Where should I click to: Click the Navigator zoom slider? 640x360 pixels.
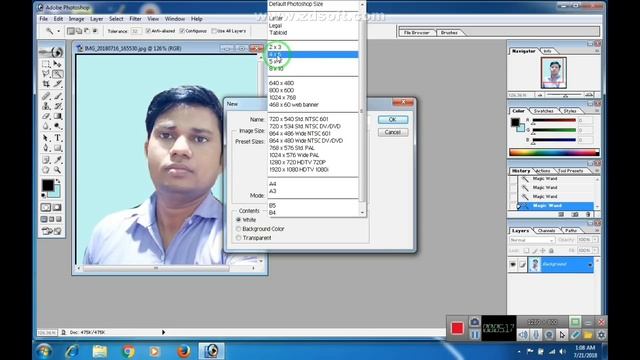(x=565, y=95)
